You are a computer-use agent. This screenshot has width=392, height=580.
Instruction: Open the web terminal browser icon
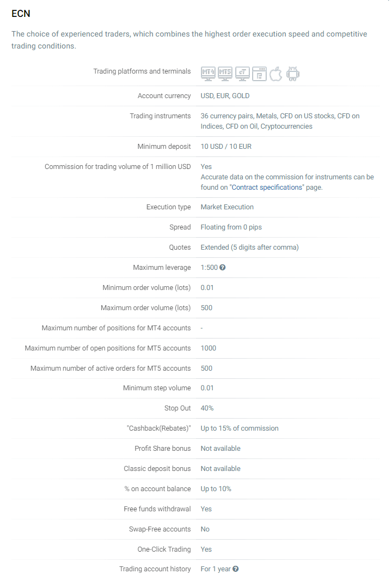[x=259, y=74]
